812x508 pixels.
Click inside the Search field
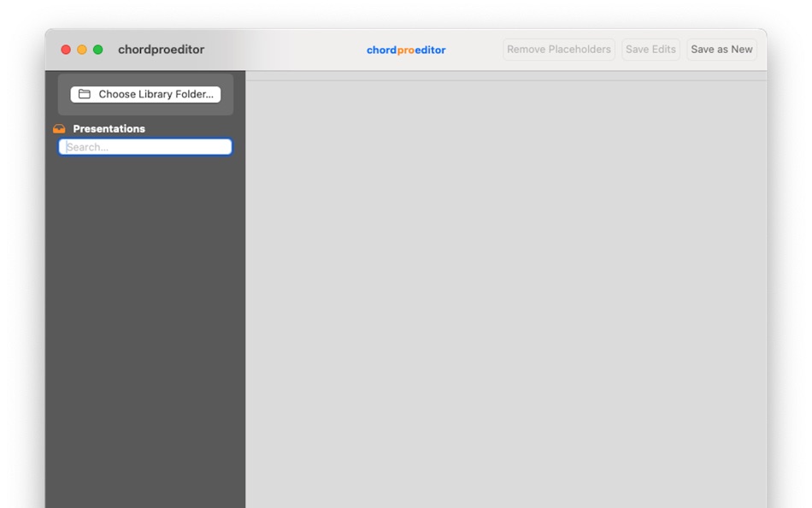click(x=144, y=146)
